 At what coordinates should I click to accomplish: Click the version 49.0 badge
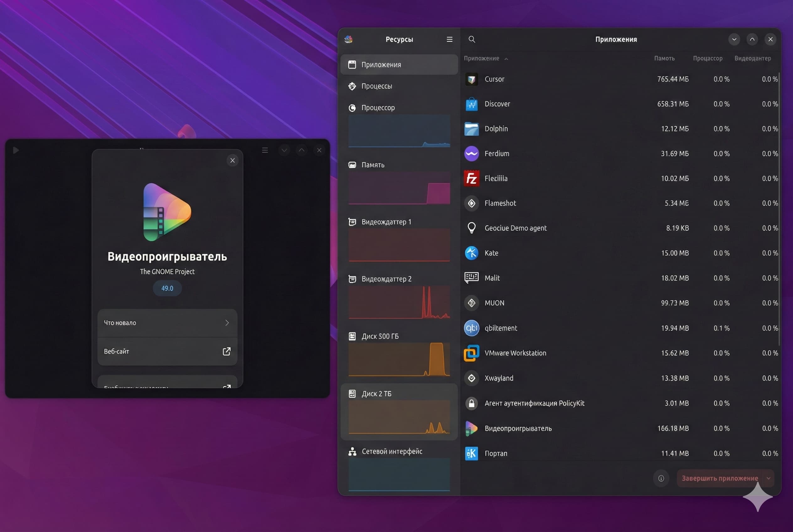[x=167, y=288]
